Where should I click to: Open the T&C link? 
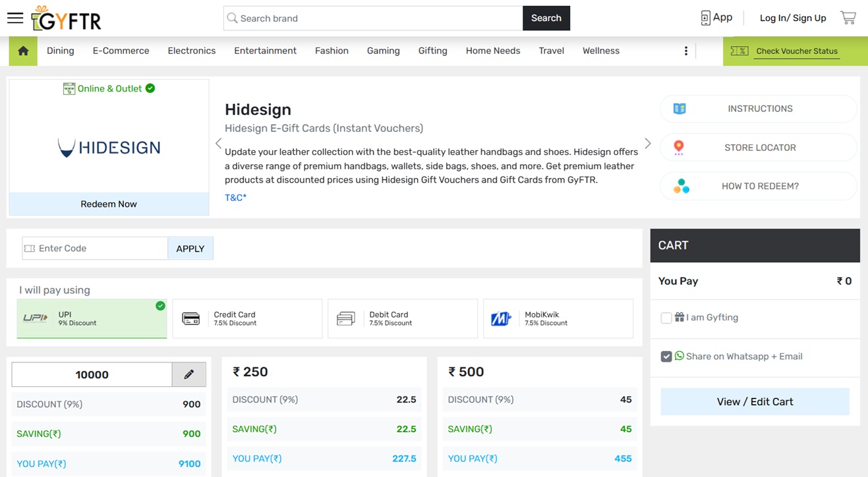pyautogui.click(x=235, y=198)
